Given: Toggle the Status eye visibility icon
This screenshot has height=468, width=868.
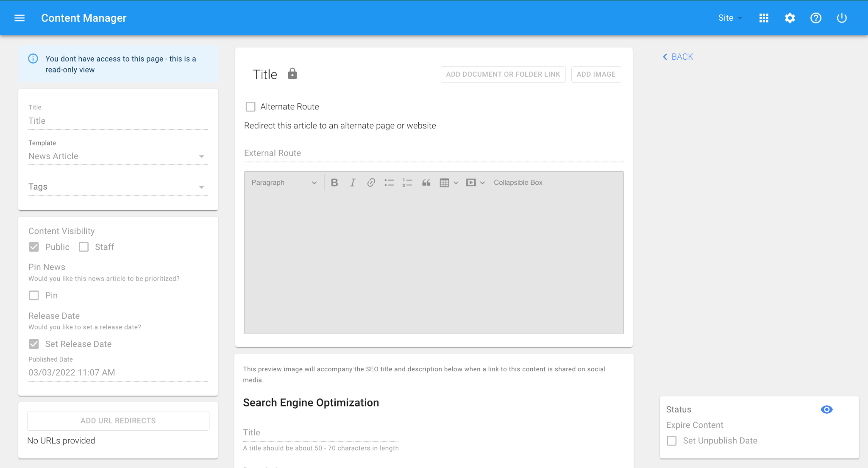Looking at the screenshot, I should click(826, 409).
